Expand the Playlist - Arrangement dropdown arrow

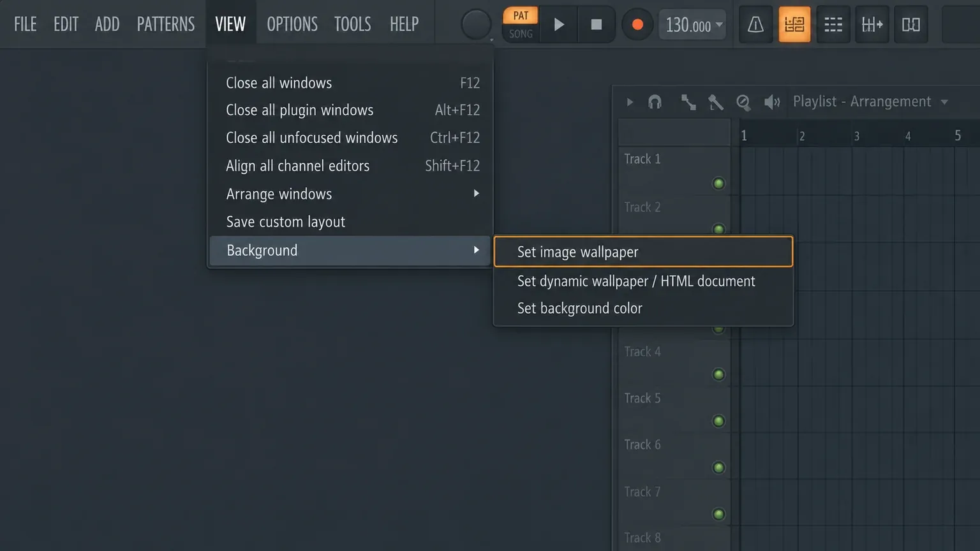coord(944,102)
